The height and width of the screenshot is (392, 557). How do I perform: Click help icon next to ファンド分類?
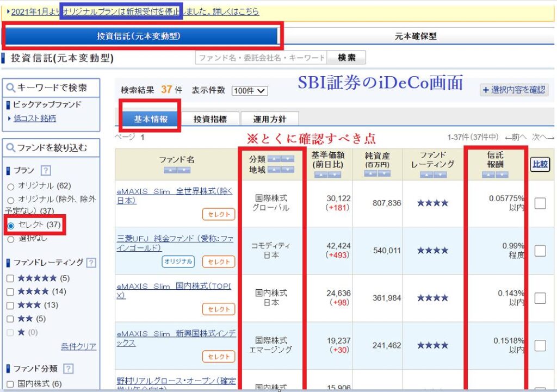[x=68, y=369]
